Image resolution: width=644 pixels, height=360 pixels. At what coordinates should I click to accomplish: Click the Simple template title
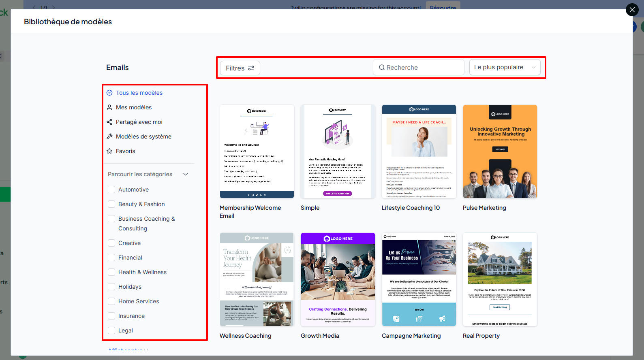pos(310,208)
